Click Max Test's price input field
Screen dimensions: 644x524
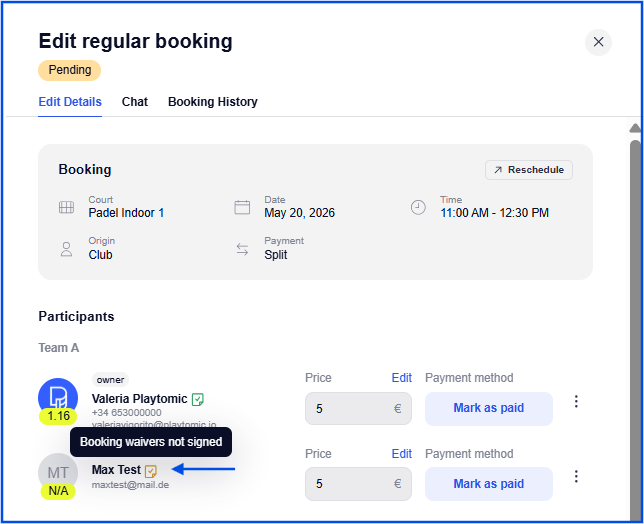click(358, 484)
